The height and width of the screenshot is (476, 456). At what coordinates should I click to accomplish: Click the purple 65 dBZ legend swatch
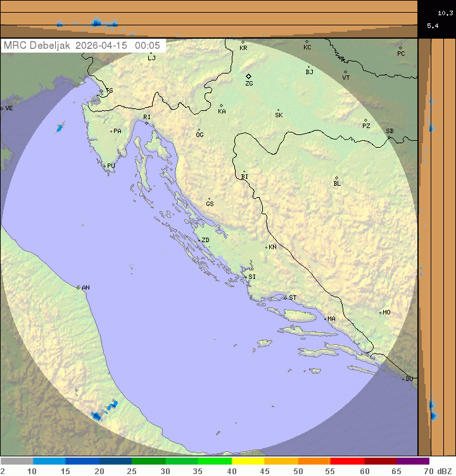pyautogui.click(x=413, y=461)
